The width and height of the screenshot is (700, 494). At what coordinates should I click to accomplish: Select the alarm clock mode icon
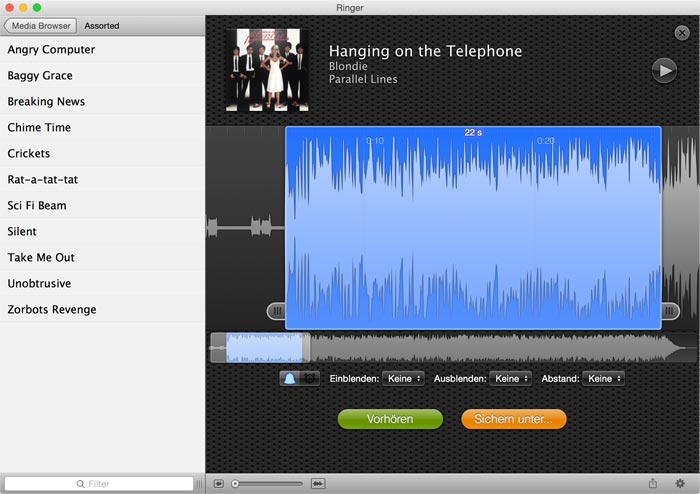pyautogui.click(x=309, y=378)
